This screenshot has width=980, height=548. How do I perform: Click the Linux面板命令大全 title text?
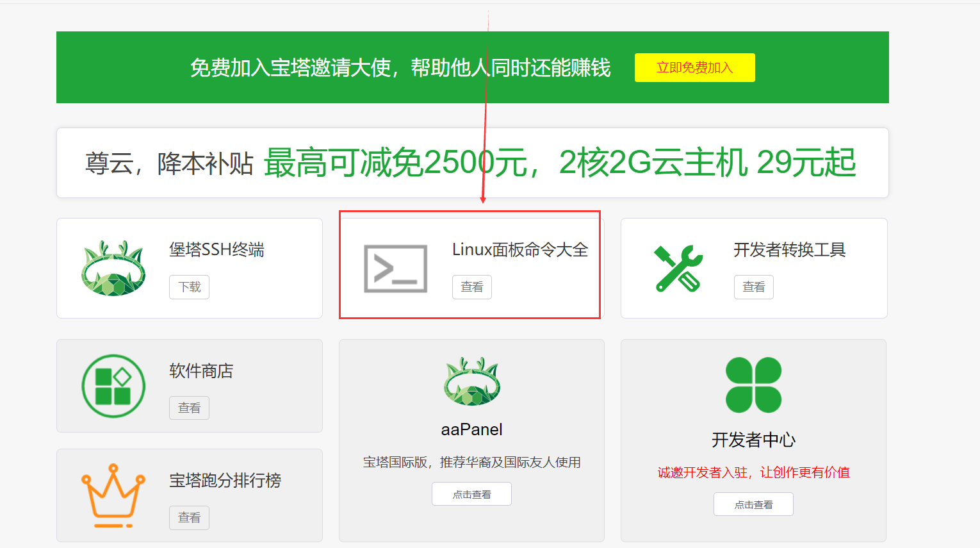[x=520, y=250]
